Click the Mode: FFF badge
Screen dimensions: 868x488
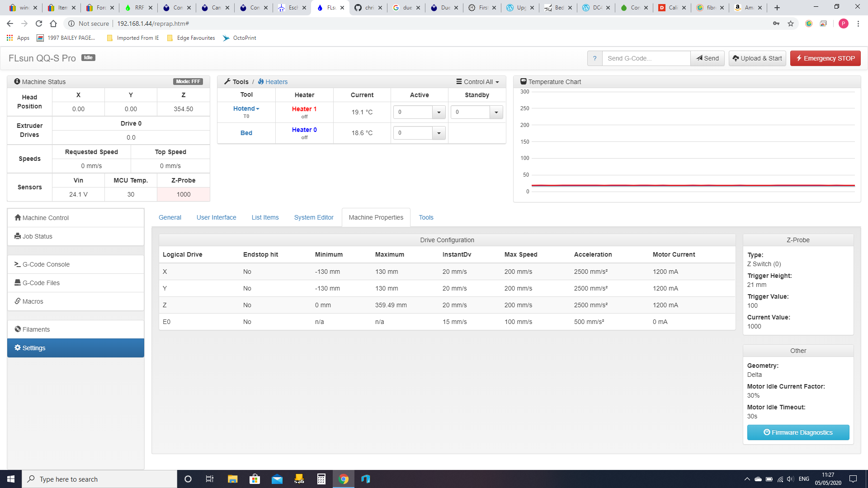click(x=188, y=82)
